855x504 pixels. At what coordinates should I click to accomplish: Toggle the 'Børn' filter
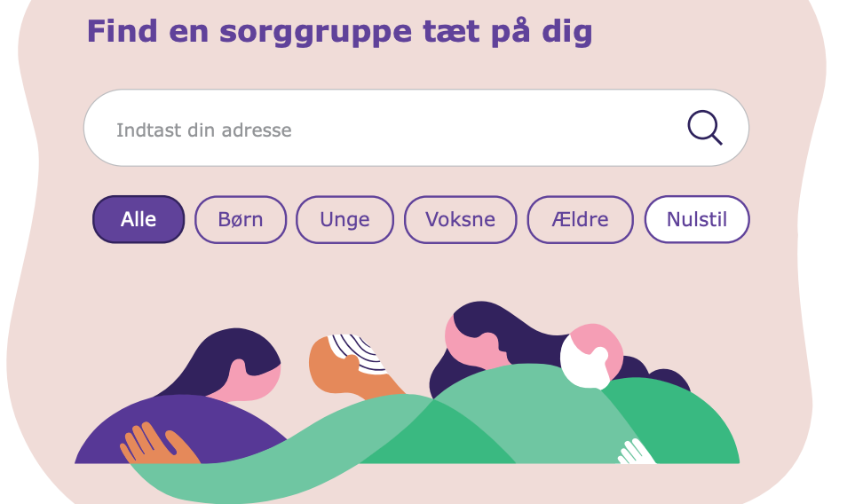(x=241, y=219)
